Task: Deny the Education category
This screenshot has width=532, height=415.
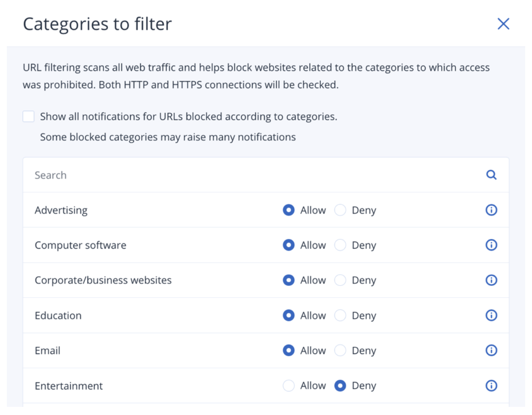Action: [340, 316]
